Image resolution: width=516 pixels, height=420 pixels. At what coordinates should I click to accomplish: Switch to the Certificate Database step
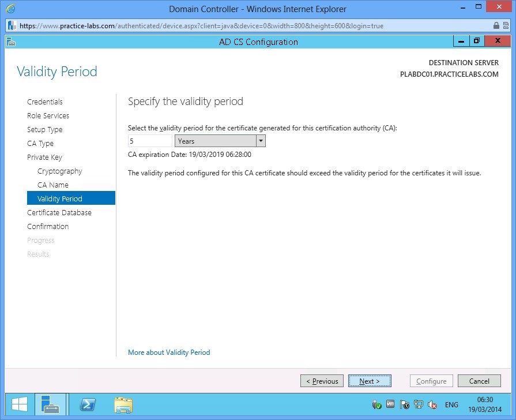[59, 212]
